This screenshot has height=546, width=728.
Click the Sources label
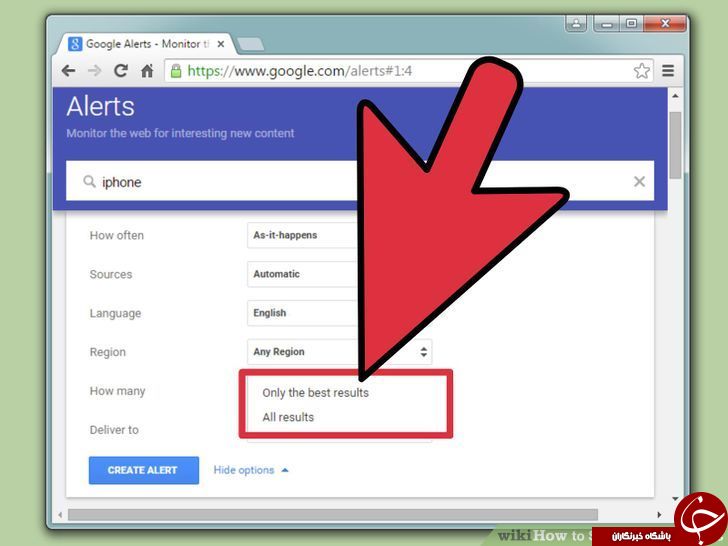(x=111, y=274)
